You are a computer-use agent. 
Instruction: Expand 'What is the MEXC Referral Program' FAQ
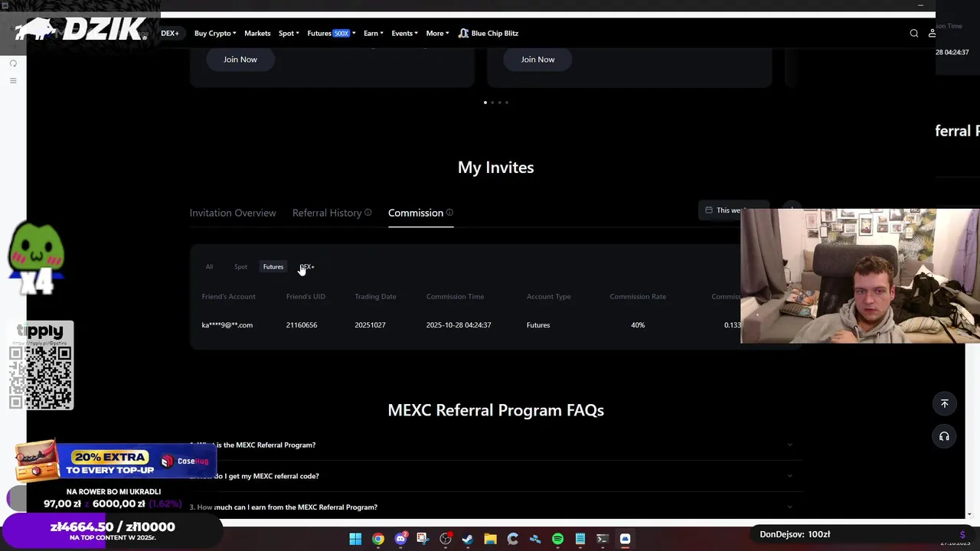coord(495,445)
